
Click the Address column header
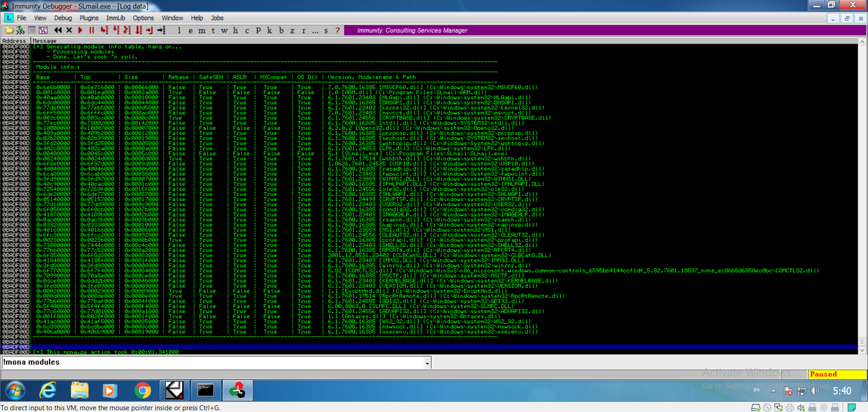[15, 41]
